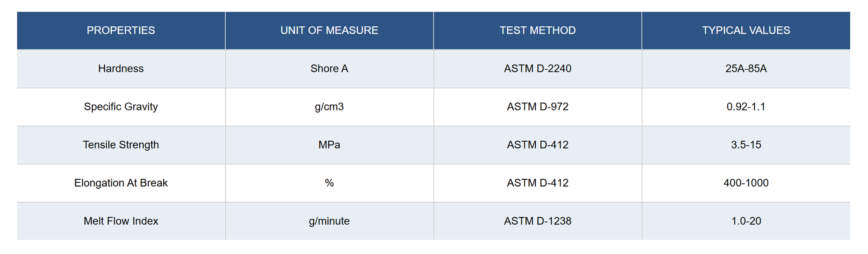Select the TYPICAL VALUES header cell
Image resolution: width=868 pixels, height=254 pixels.
tap(746, 30)
